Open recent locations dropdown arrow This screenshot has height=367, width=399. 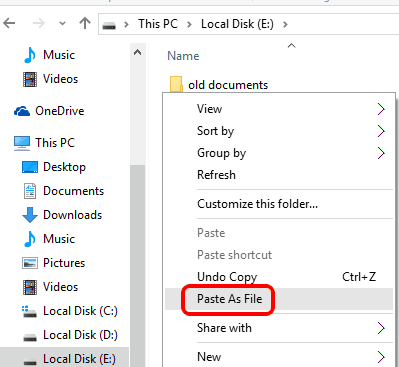pyautogui.click(x=62, y=24)
